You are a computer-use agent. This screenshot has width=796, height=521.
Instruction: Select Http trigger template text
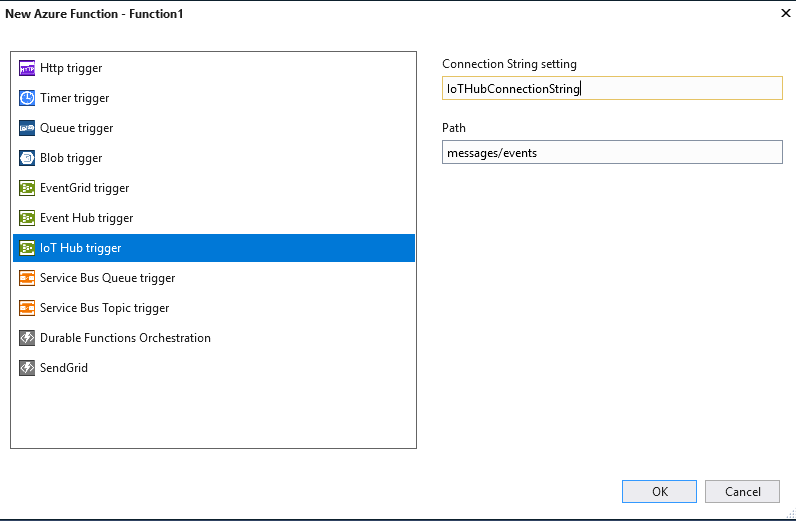[71, 68]
